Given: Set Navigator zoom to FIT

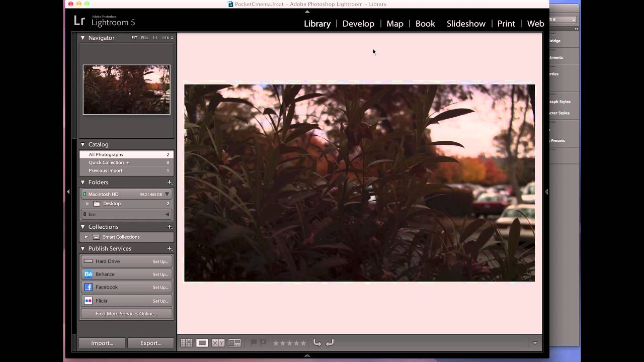Looking at the screenshot, I should coord(134,38).
